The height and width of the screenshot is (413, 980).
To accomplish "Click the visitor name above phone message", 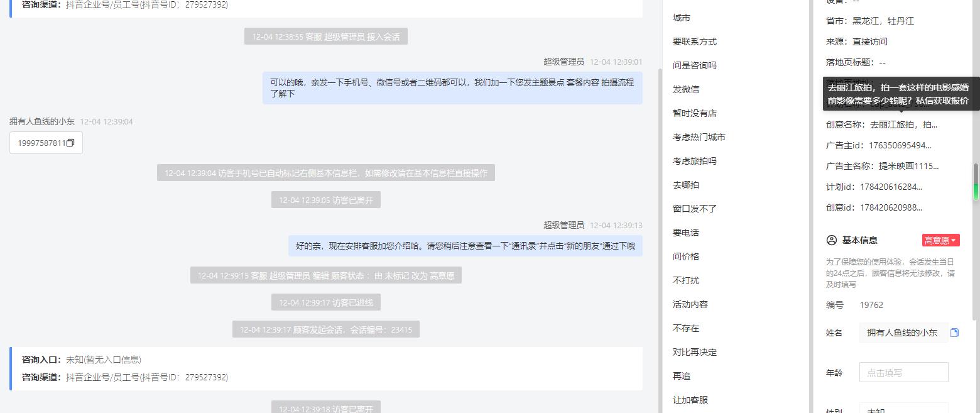I will pyautogui.click(x=42, y=121).
